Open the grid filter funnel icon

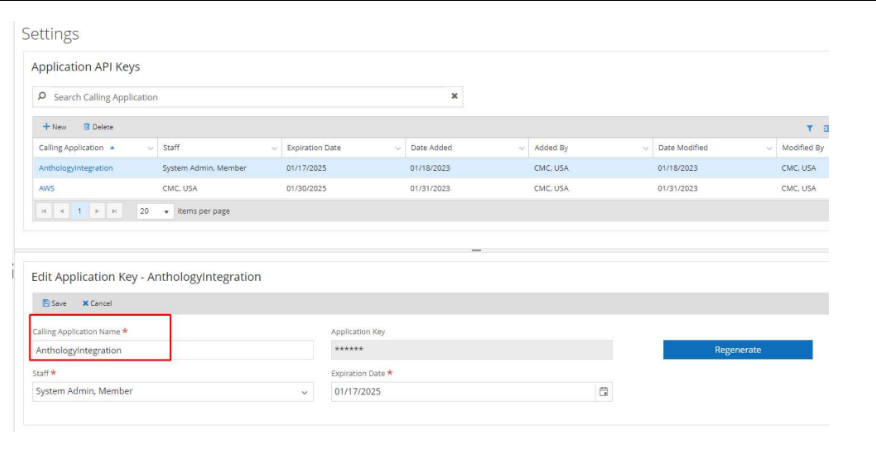tap(809, 128)
